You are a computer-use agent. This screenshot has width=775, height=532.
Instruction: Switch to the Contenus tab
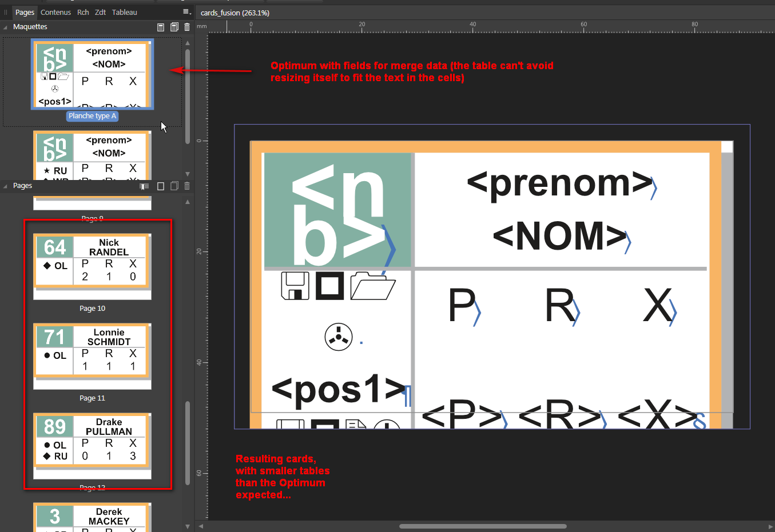coord(55,12)
